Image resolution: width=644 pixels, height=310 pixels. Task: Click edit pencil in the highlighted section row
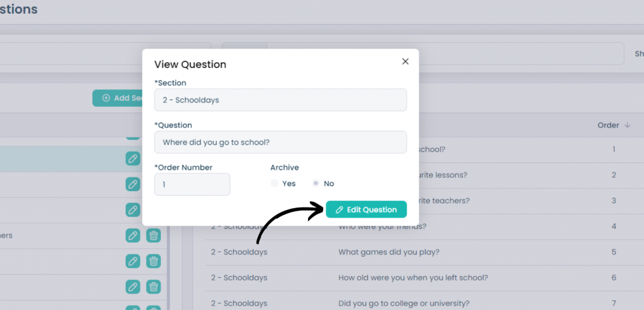click(x=133, y=159)
